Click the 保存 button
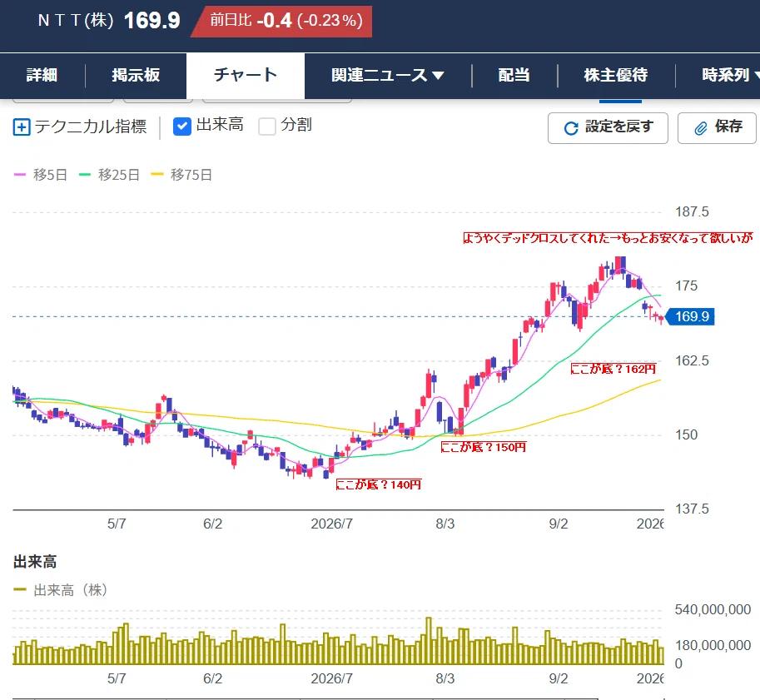The width and height of the screenshot is (760, 700). [717, 128]
